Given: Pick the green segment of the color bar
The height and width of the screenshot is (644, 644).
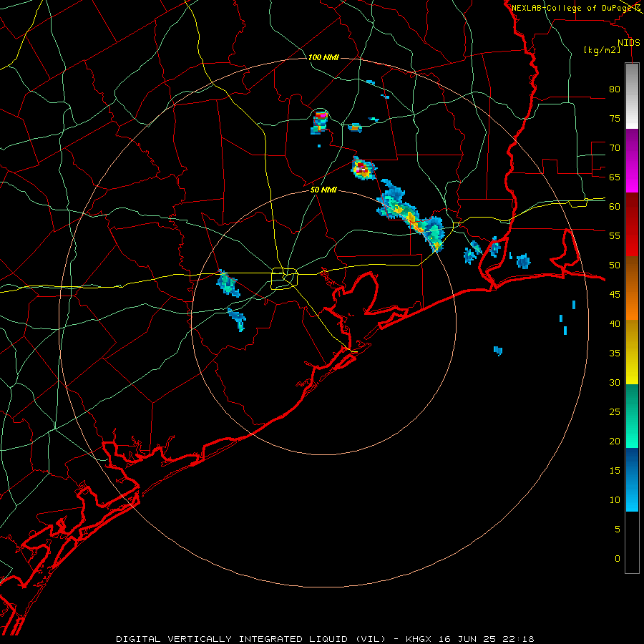Looking at the screenshot, I should pyautogui.click(x=632, y=416).
